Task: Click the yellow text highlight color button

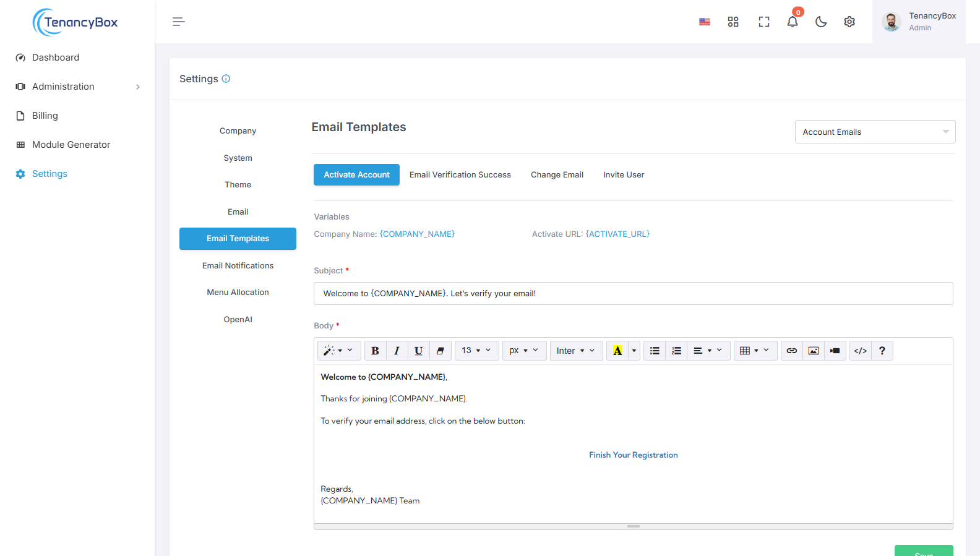Action: tap(617, 351)
